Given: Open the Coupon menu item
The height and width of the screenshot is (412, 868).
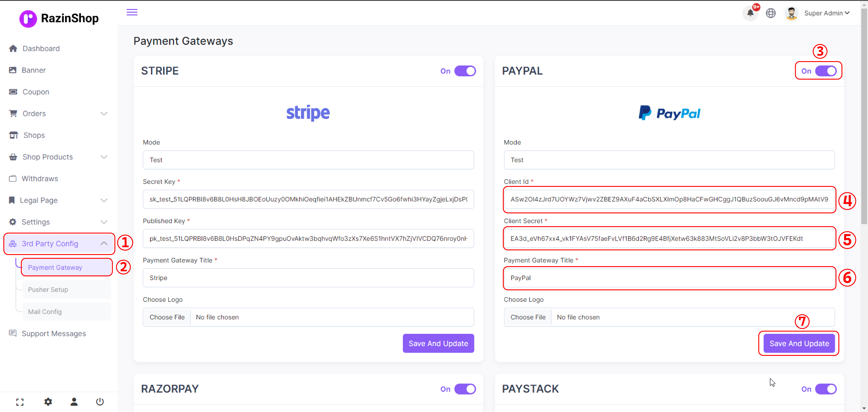Looking at the screenshot, I should tap(59, 92).
